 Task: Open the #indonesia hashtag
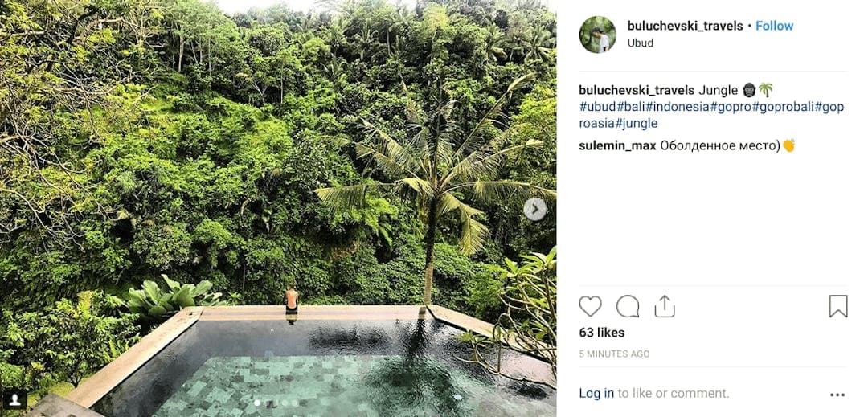click(x=678, y=107)
